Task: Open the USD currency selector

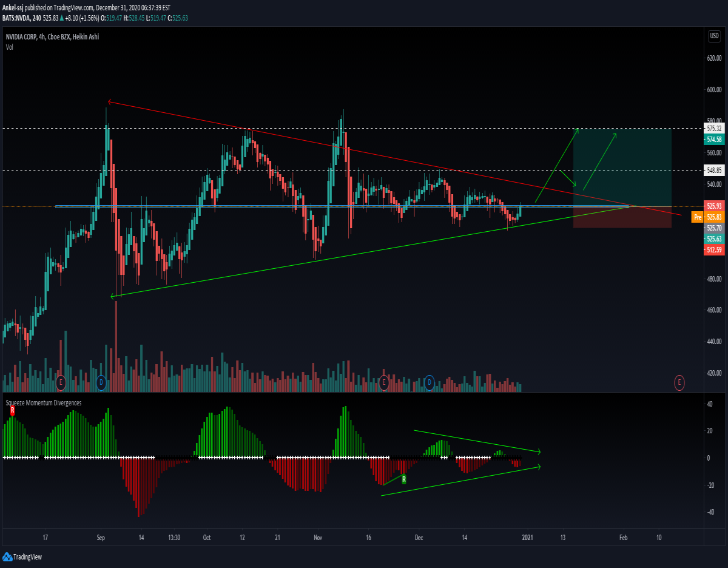Action: tap(713, 36)
